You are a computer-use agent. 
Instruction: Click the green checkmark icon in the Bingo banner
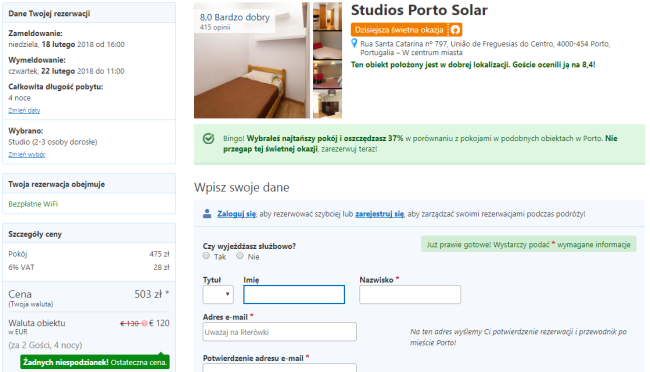pos(209,139)
